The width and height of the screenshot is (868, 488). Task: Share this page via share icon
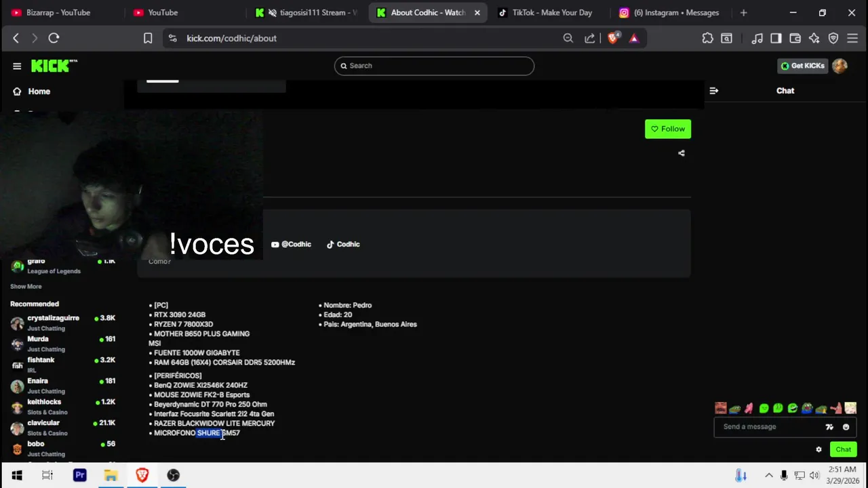pyautogui.click(x=590, y=39)
